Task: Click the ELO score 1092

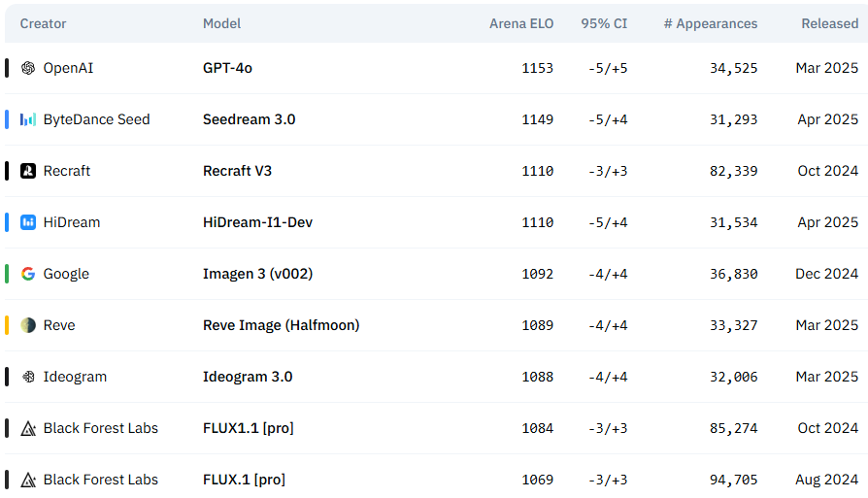Action: coord(538,274)
